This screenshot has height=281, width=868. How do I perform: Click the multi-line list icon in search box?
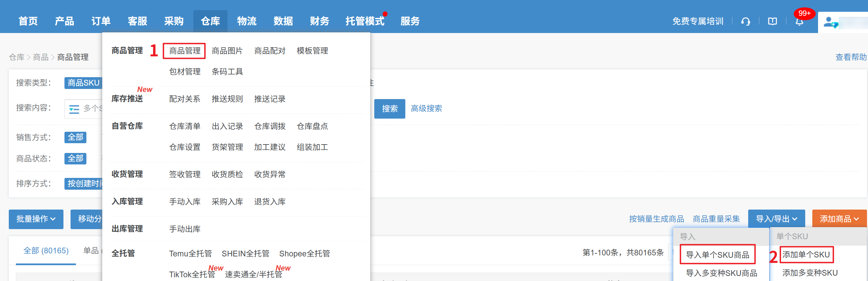(x=74, y=109)
